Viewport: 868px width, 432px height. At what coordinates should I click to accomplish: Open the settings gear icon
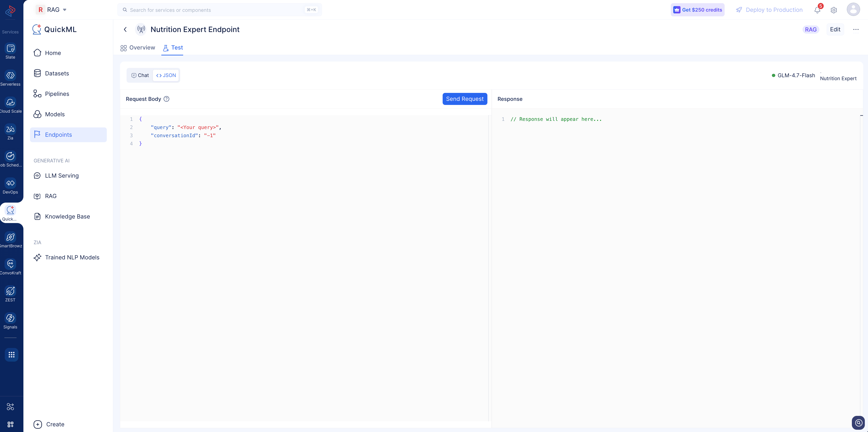click(834, 10)
